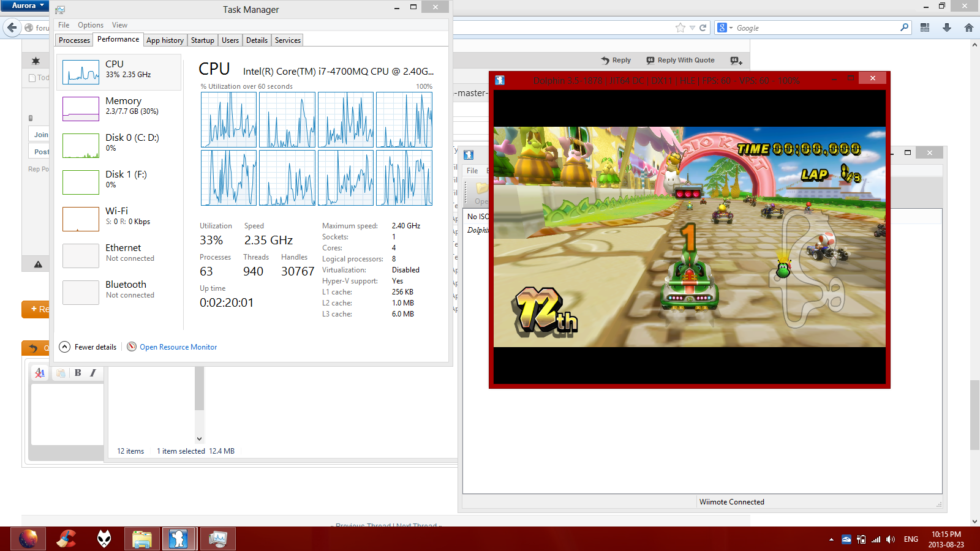Select Disk 0 (C: D:) entry
Screen dimensions: 980x551
click(x=119, y=145)
